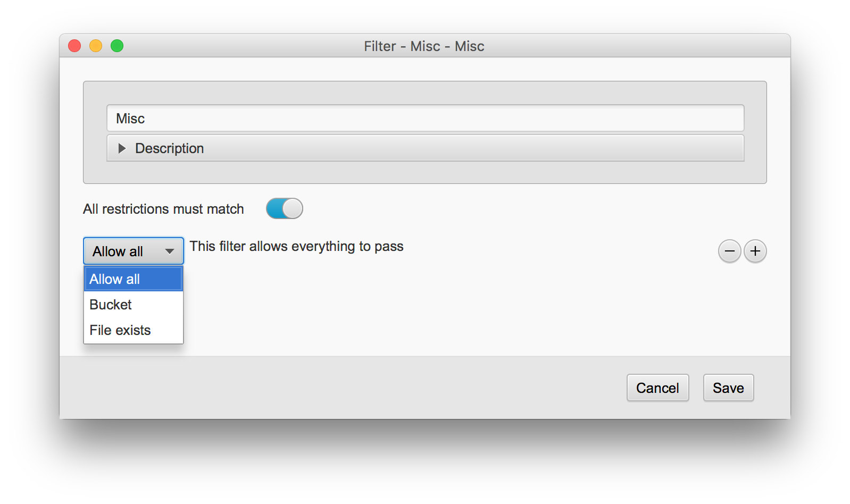This screenshot has height=504, width=850.
Task: Click the Filter - Misc - Misc title bar
Action: [424, 46]
